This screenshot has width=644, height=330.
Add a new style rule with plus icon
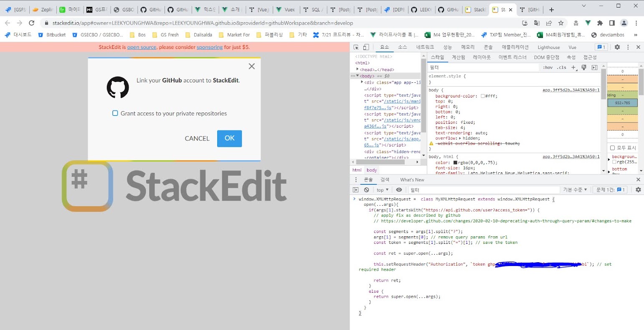pyautogui.click(x=573, y=67)
